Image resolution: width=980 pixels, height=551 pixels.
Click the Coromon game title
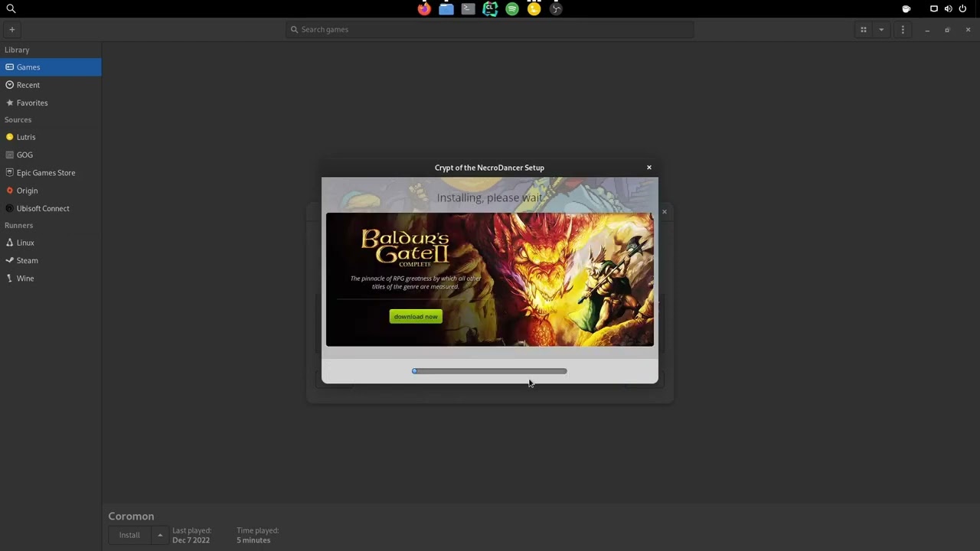pos(131,517)
